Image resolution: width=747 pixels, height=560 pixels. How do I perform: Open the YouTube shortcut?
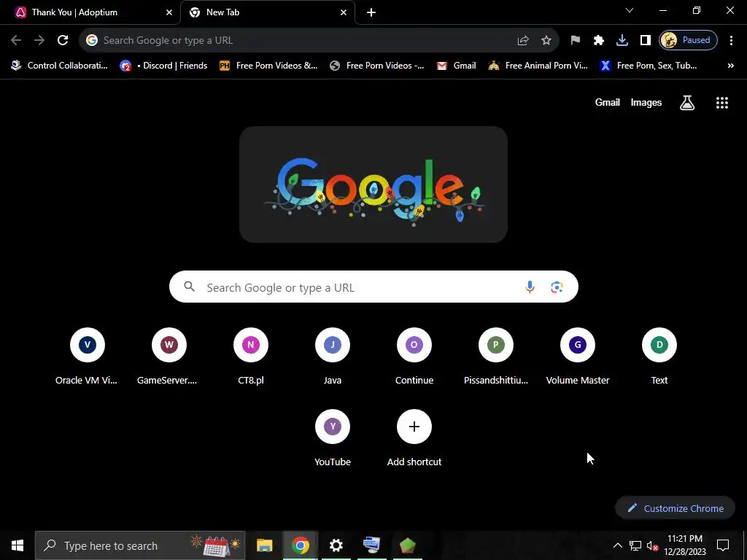point(333,437)
